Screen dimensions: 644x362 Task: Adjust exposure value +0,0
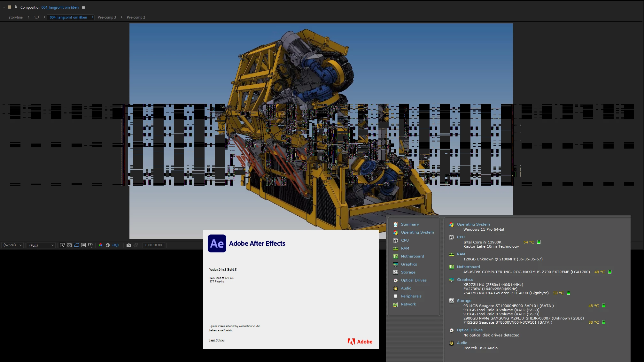(115, 245)
